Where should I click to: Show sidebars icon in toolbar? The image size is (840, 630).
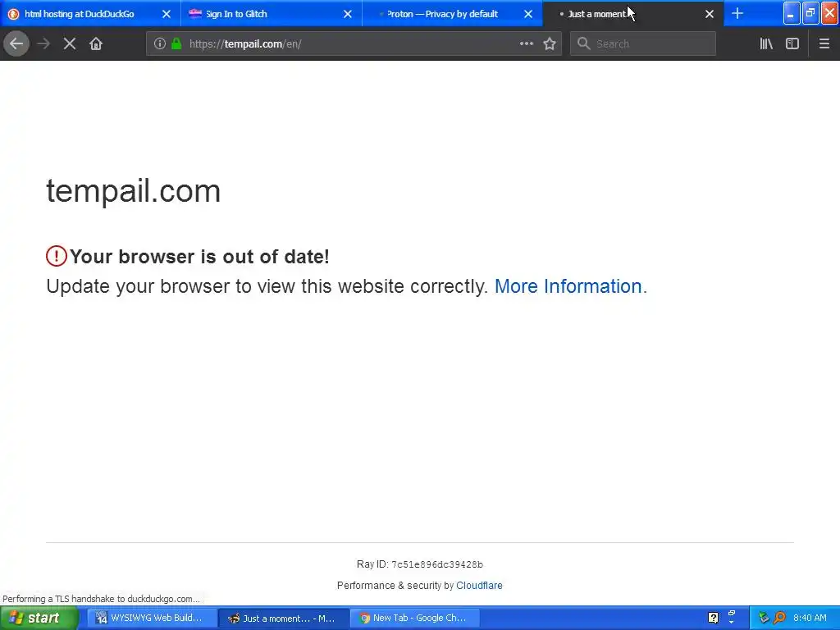[792, 44]
